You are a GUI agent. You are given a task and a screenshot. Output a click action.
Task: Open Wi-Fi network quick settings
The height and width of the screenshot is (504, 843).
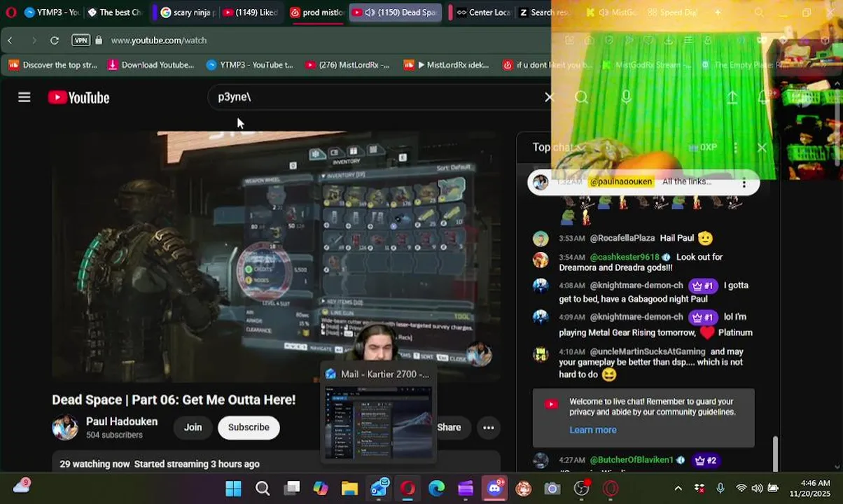point(741,488)
